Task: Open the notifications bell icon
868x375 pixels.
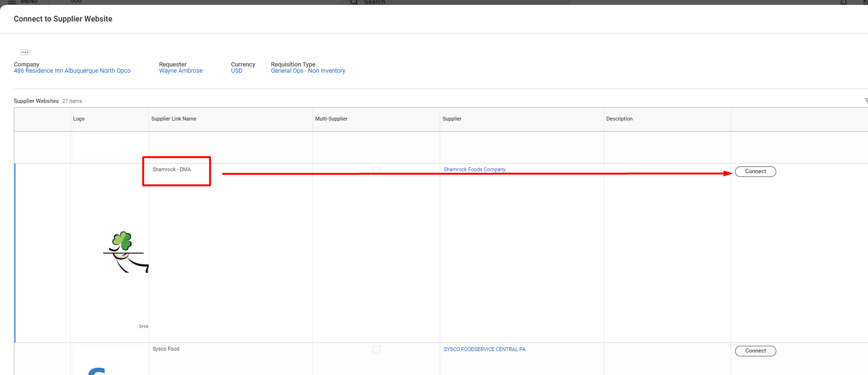Action: click(844, 2)
